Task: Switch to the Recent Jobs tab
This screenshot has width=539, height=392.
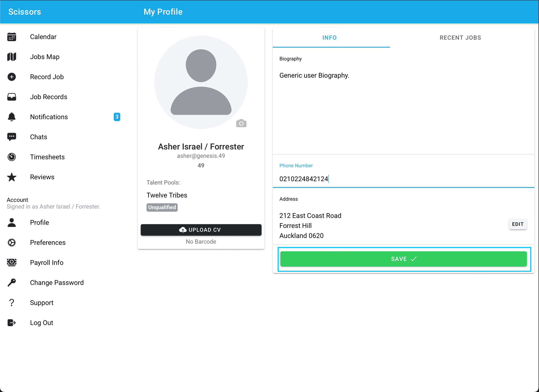Action: click(x=460, y=37)
